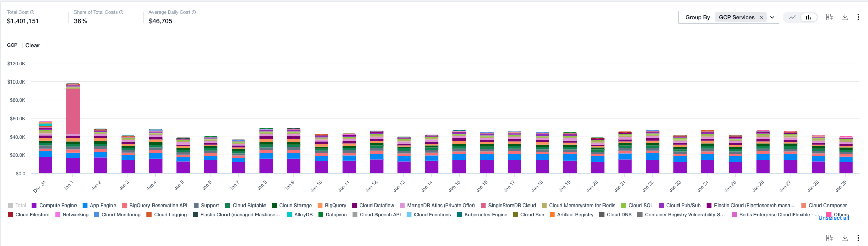The width and height of the screenshot is (868, 246).
Task: Click the GCP filter label
Action: pyautogui.click(x=12, y=45)
